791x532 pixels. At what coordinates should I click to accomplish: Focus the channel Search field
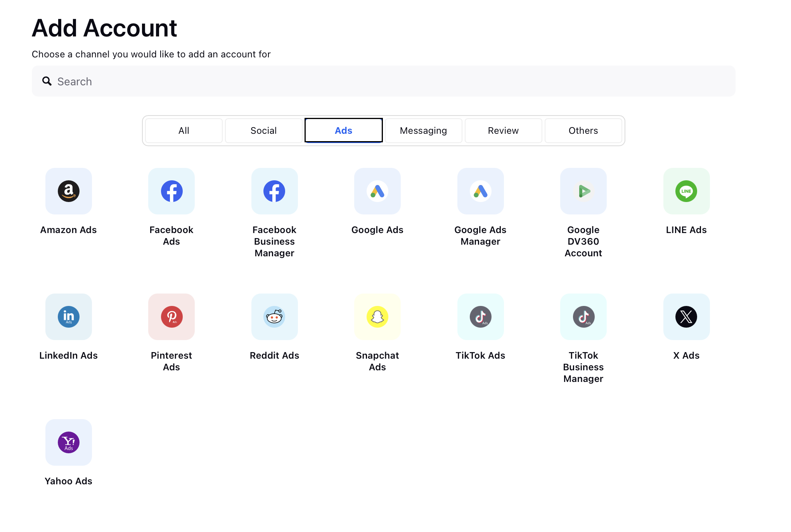point(384,81)
